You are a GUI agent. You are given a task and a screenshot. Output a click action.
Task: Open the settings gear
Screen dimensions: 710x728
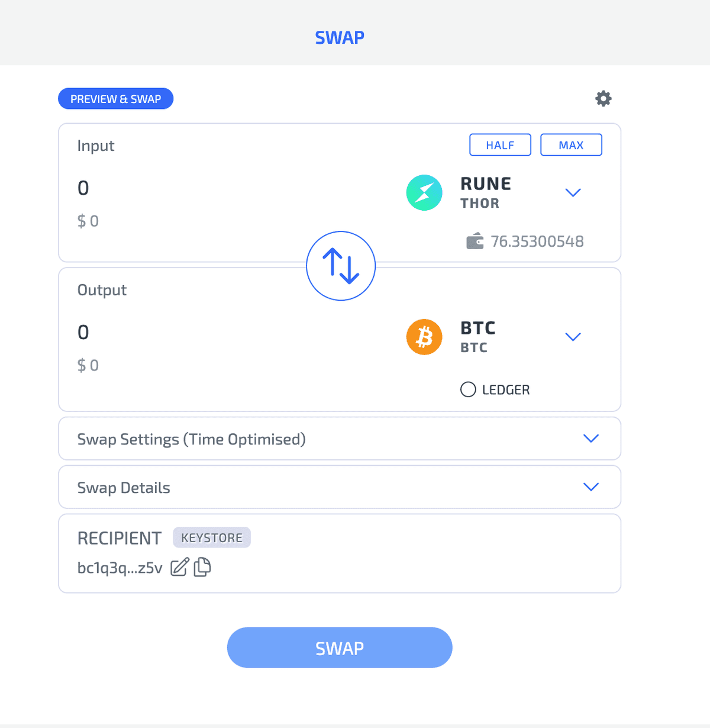pyautogui.click(x=603, y=98)
